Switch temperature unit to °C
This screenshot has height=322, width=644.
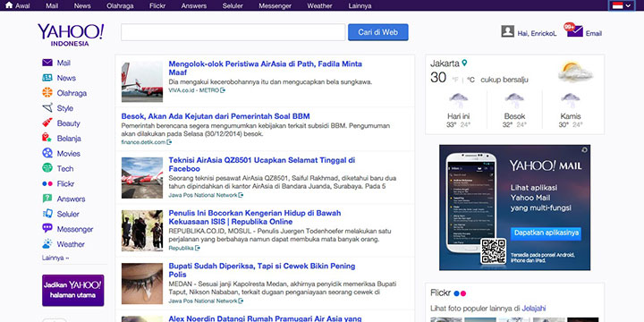click(471, 80)
